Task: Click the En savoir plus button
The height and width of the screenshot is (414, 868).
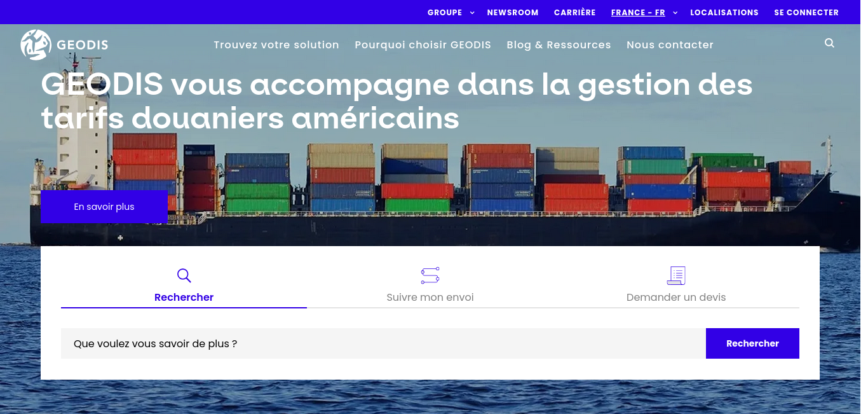Action: [104, 207]
